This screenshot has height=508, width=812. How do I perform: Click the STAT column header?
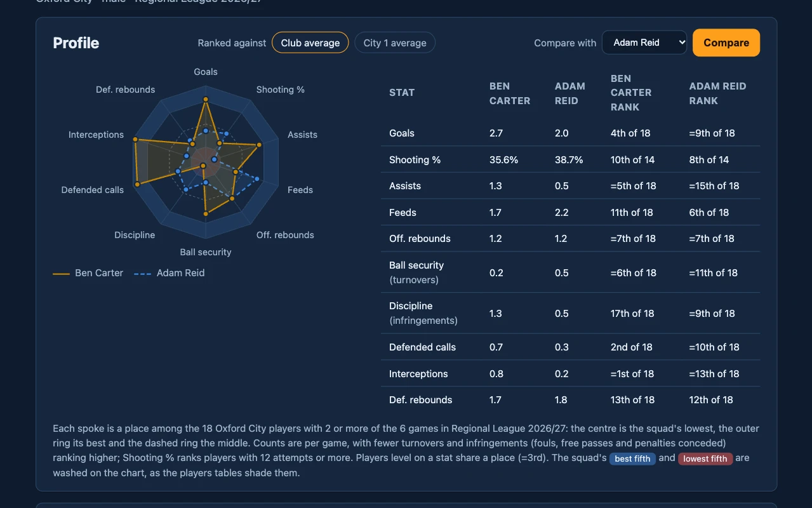pos(402,93)
